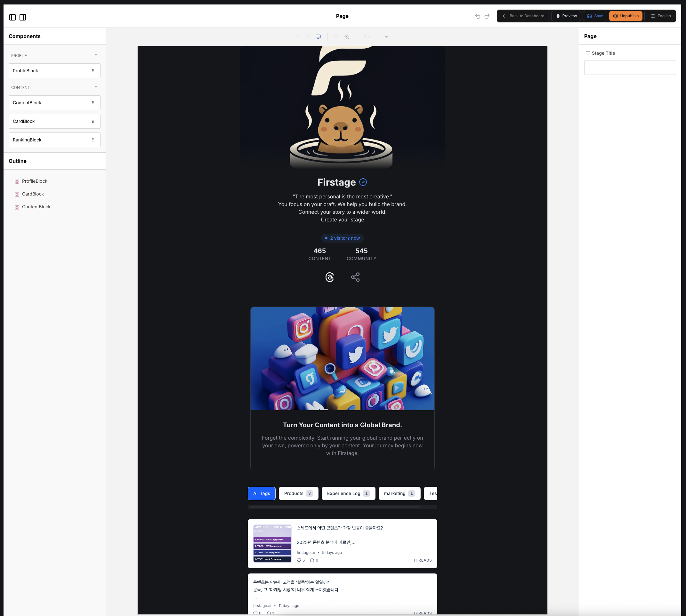Click the Unpublish button

pyautogui.click(x=625, y=16)
